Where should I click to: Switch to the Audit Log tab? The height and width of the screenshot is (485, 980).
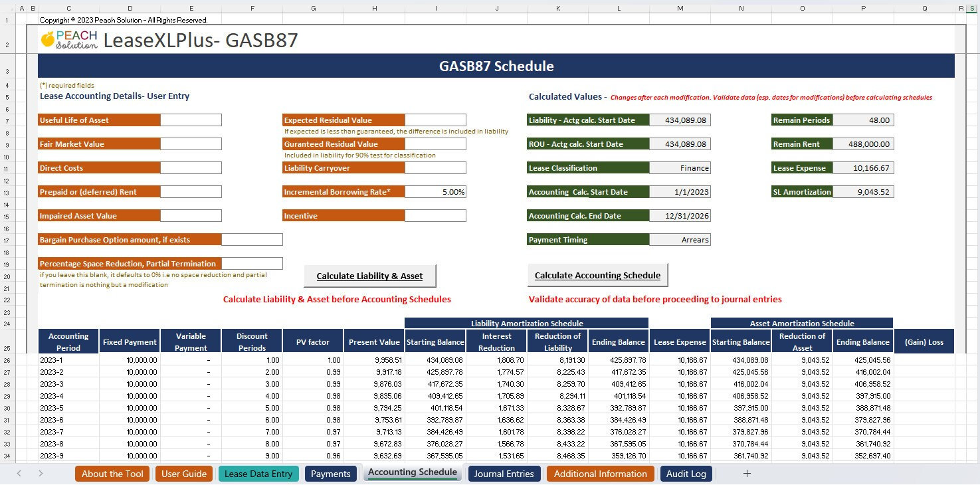[x=686, y=474]
